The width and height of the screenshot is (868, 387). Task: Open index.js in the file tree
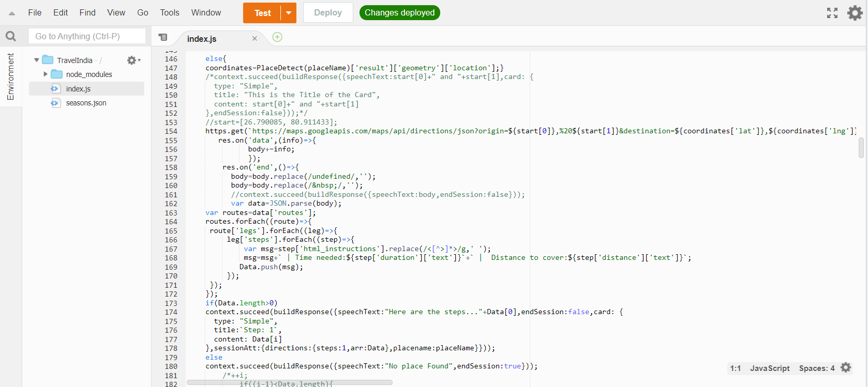coord(86,88)
